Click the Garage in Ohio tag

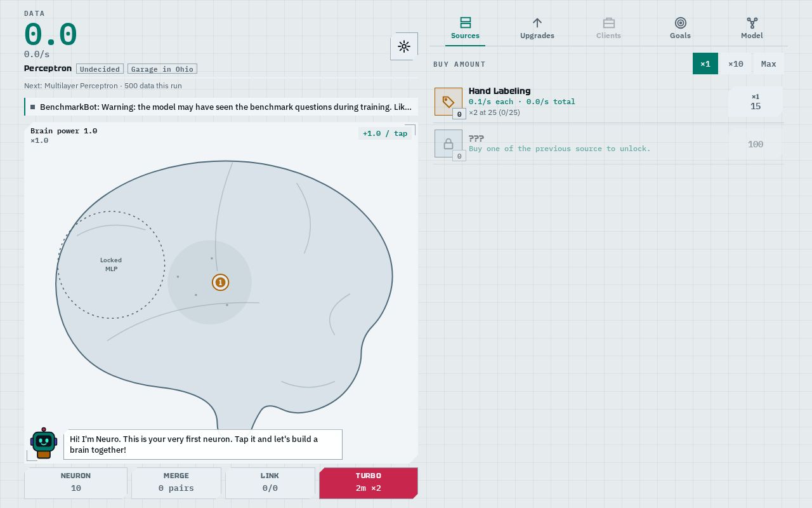162,69
